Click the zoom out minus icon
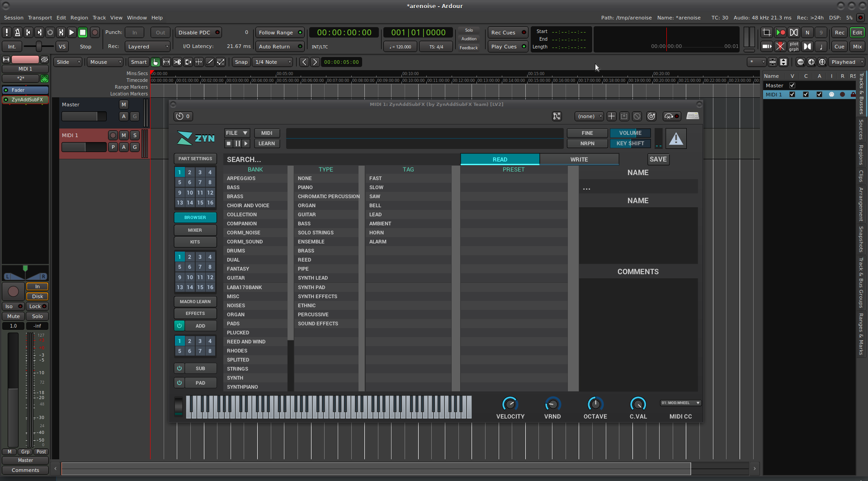Screen dimensions: 868x481 (800, 62)
